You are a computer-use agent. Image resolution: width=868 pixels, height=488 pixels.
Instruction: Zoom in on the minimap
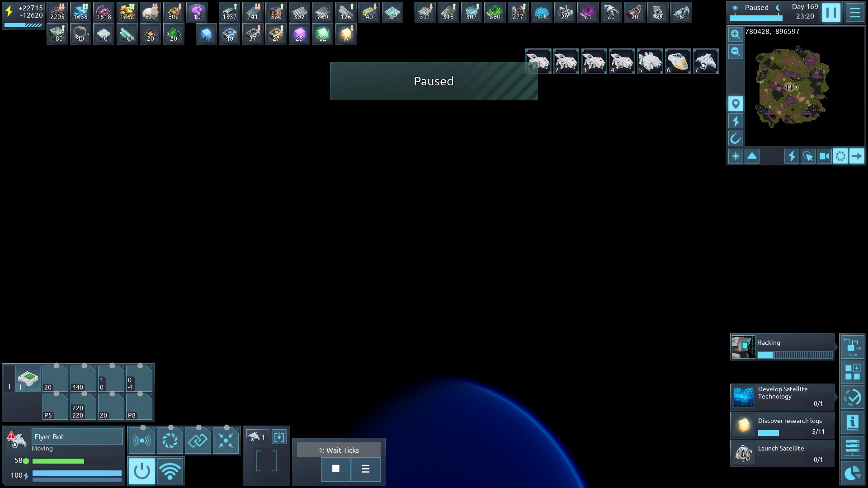click(x=736, y=34)
